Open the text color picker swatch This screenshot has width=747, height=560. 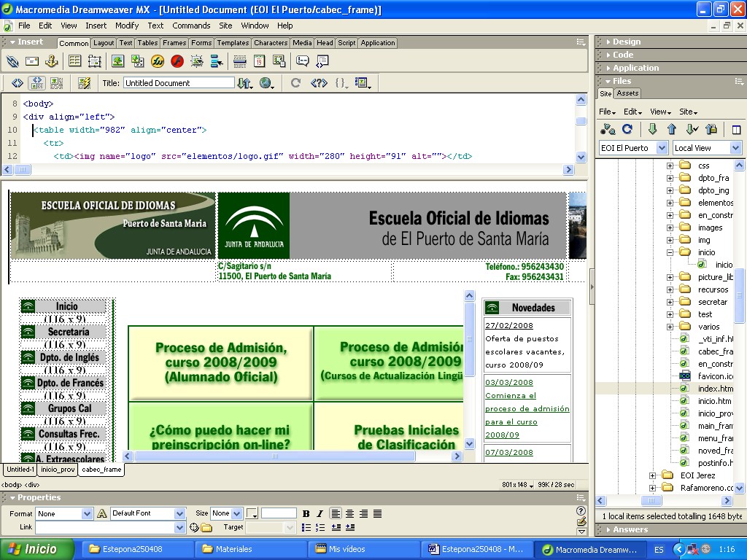tap(252, 514)
